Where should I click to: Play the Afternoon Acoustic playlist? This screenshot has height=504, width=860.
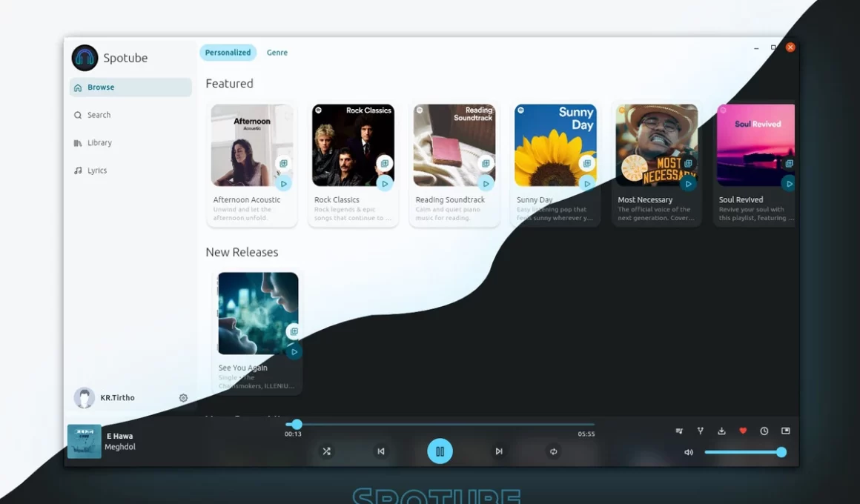click(x=283, y=184)
